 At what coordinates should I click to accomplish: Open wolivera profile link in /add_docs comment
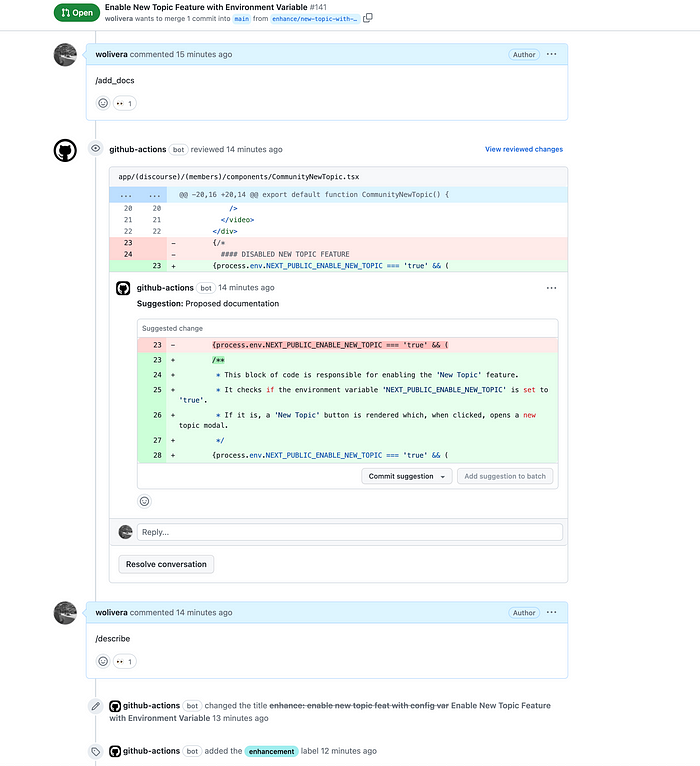point(111,54)
